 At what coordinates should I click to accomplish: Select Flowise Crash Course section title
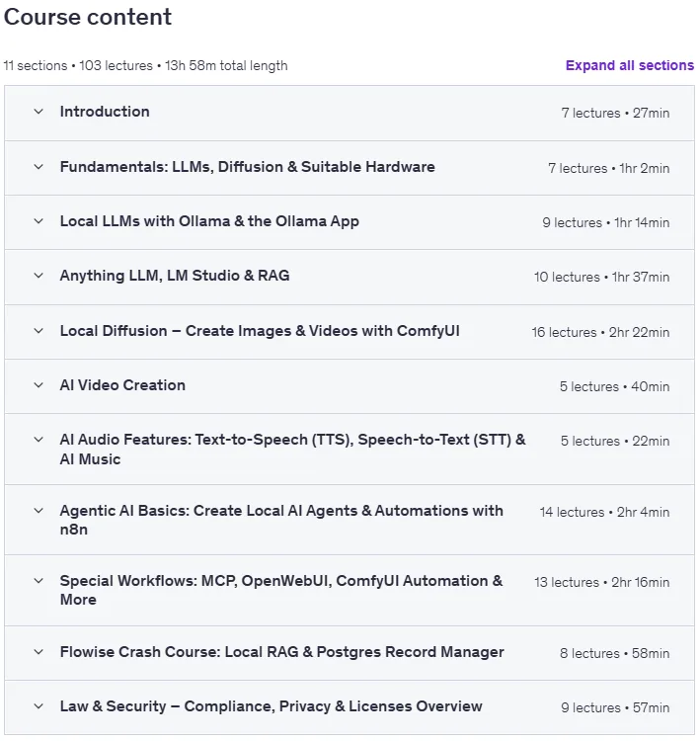(x=281, y=652)
